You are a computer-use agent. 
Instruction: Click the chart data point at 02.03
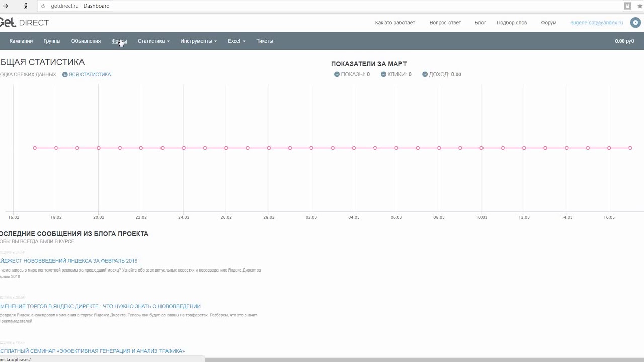[311, 148]
